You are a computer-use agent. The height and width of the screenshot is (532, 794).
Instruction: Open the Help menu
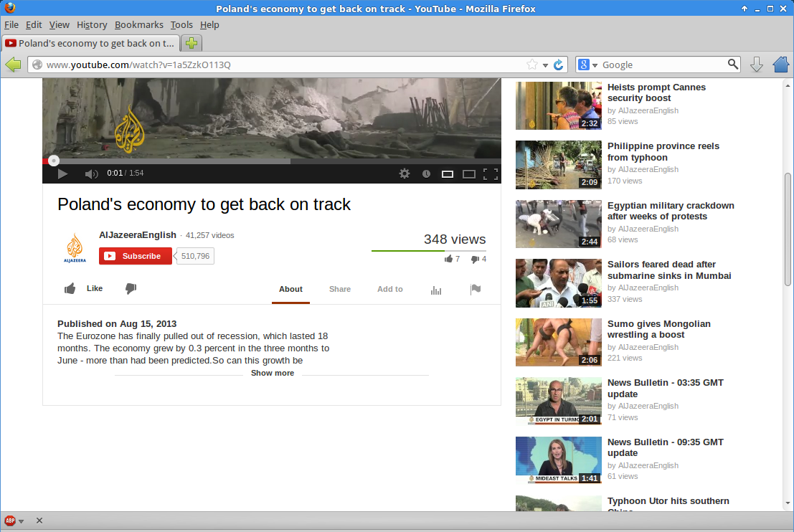pos(209,25)
